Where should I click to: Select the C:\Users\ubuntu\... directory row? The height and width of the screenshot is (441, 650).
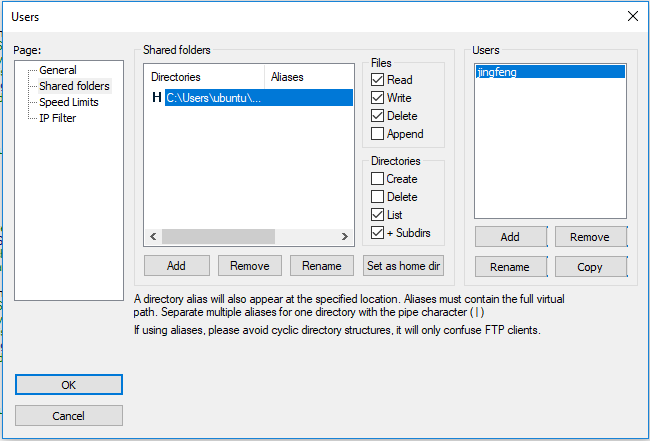tap(259, 97)
